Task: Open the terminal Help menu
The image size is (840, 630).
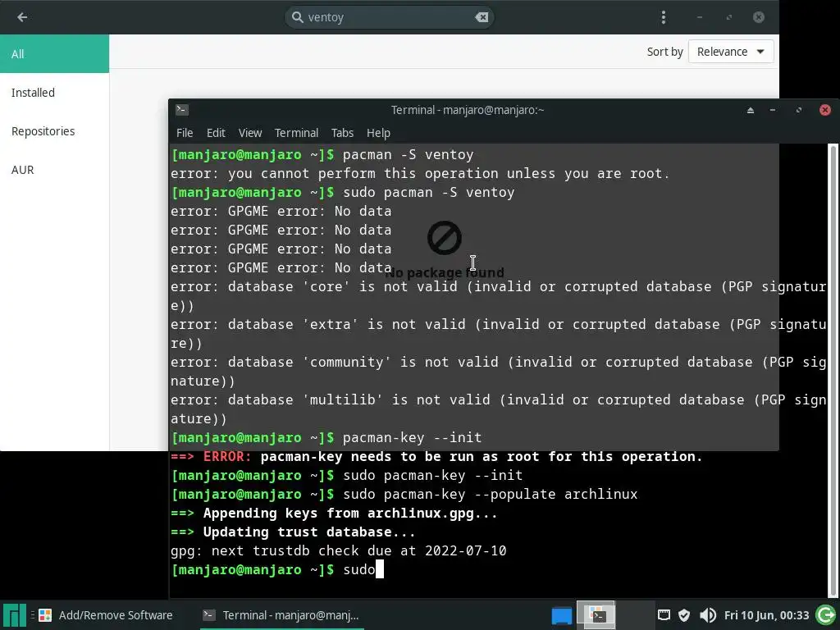Action: pos(378,133)
